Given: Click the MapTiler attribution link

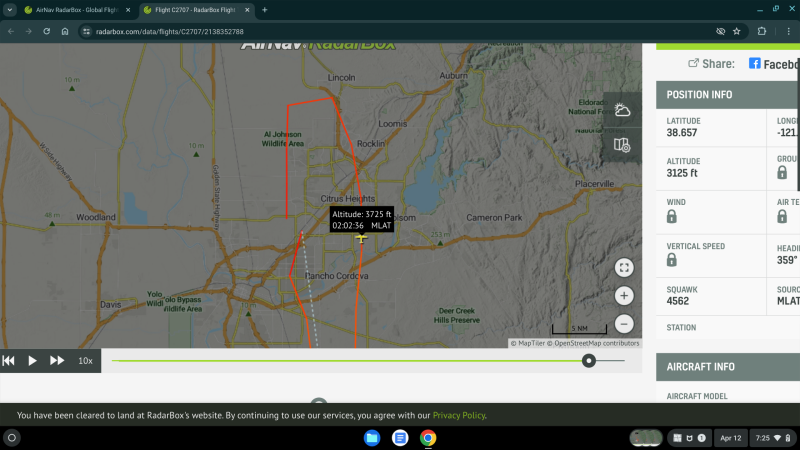Looking at the screenshot, I should coord(528,343).
